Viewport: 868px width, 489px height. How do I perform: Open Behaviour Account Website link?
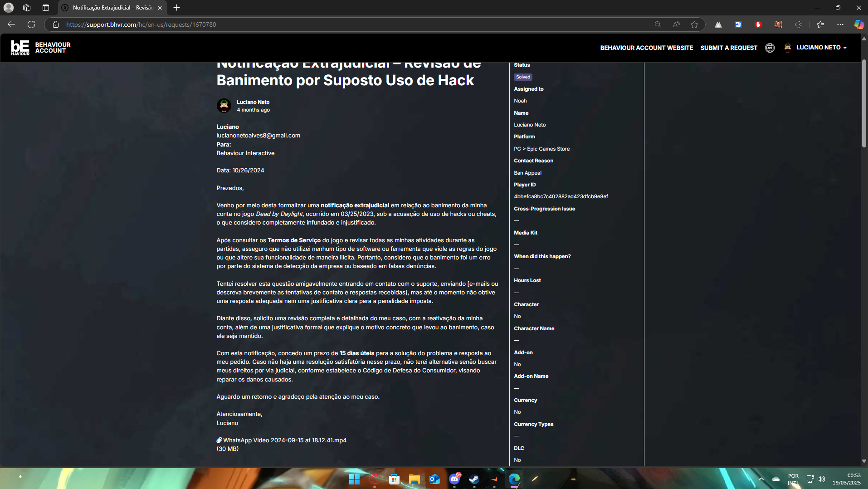click(646, 48)
